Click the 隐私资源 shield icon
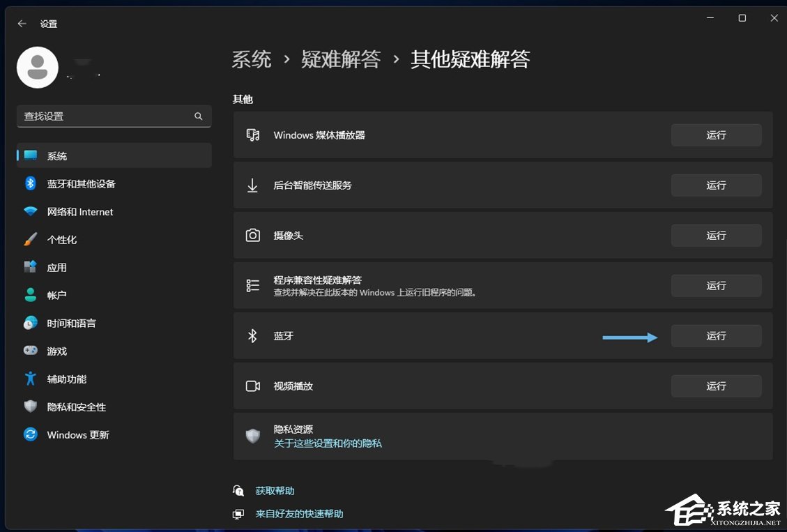787x532 pixels. pyautogui.click(x=253, y=434)
